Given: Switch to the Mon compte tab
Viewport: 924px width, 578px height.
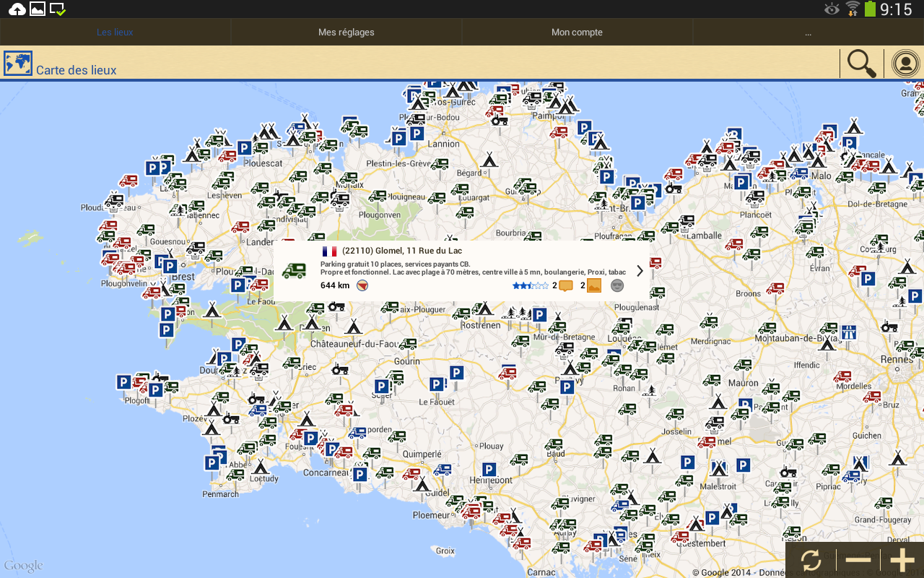Looking at the screenshot, I should [577, 33].
